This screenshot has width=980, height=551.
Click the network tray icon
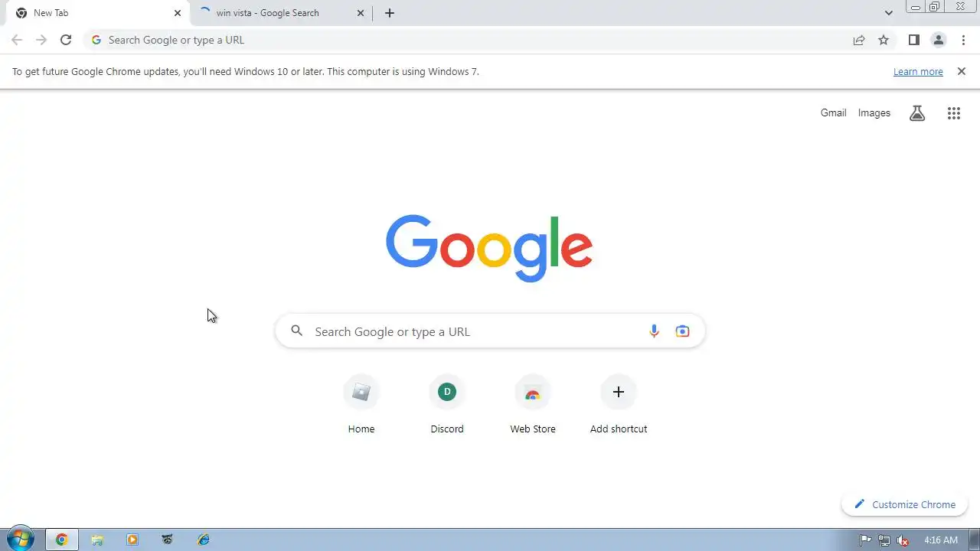(884, 540)
